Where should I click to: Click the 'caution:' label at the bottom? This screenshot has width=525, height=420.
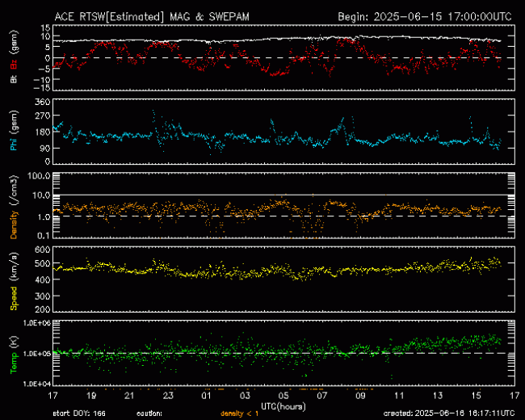149,414
